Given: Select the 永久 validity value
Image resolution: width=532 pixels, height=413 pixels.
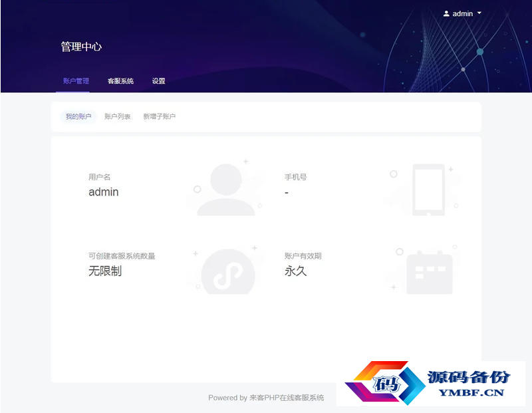Looking at the screenshot, I should [x=295, y=271].
